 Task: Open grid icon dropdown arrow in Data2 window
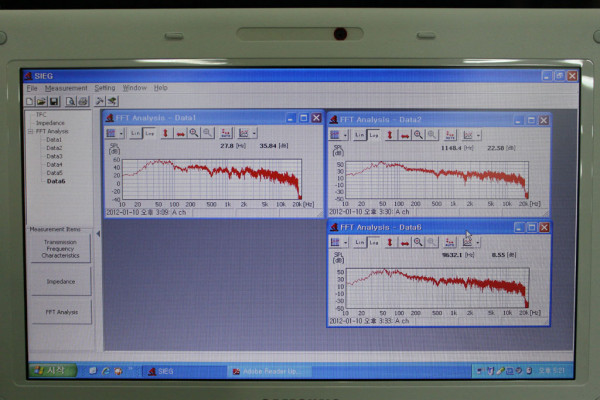(345, 135)
